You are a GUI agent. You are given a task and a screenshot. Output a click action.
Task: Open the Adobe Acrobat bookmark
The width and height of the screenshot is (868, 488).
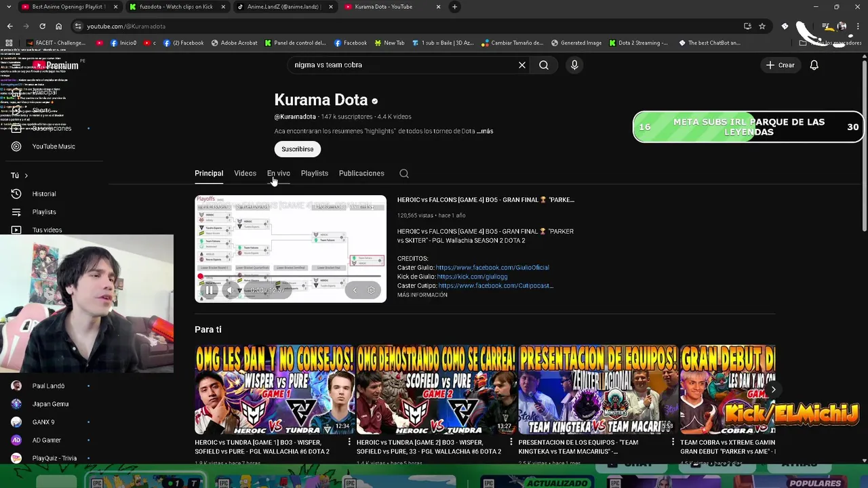234,43
